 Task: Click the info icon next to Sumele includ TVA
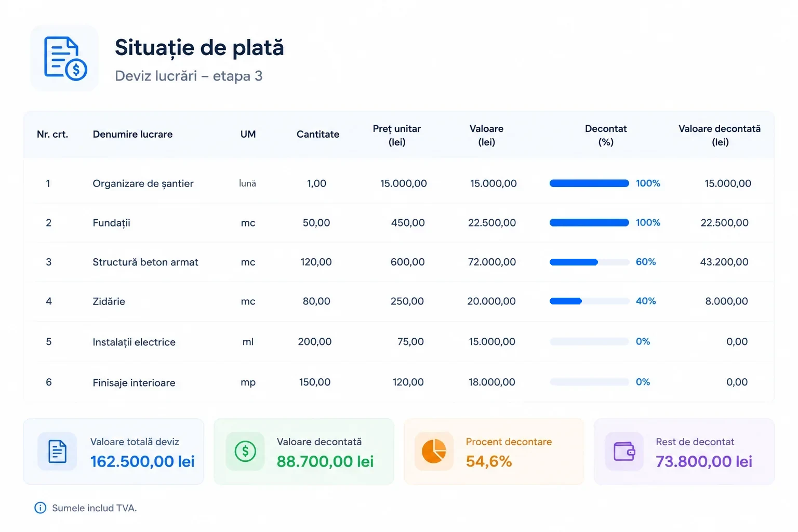click(x=40, y=508)
